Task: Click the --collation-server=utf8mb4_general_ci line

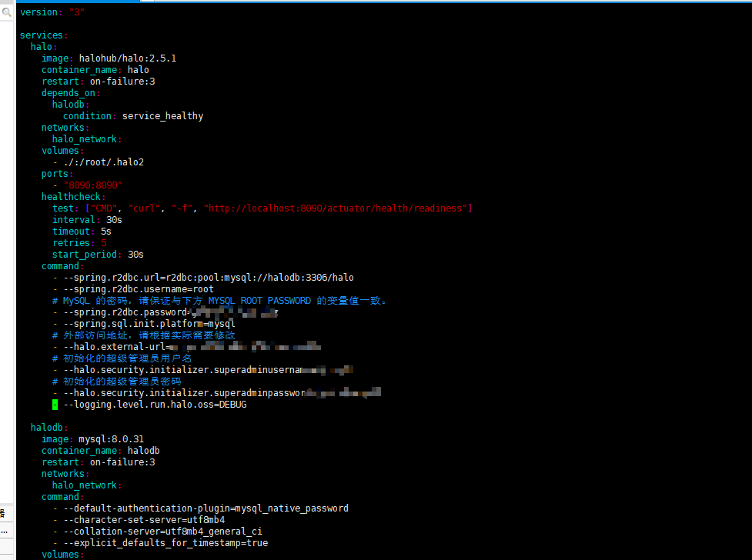Action: tap(157, 532)
